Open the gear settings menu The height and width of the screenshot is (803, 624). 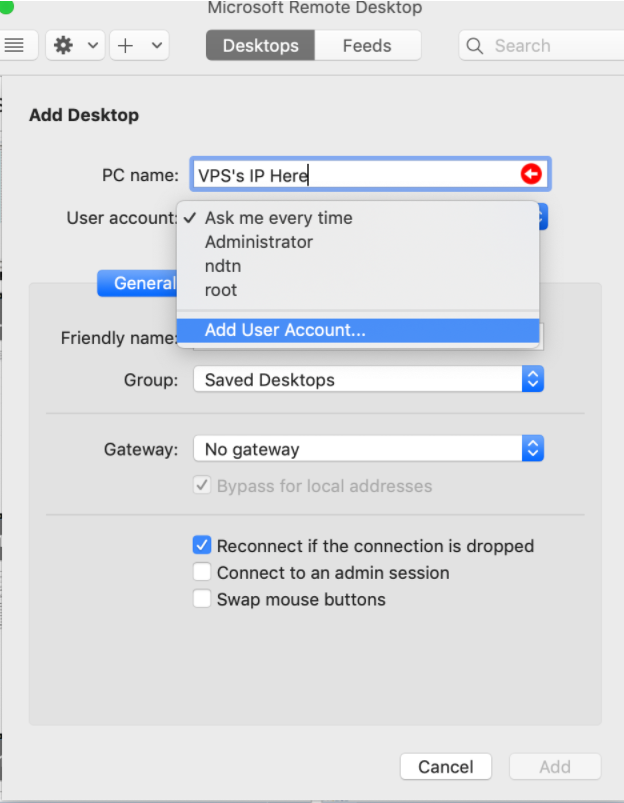point(64,46)
